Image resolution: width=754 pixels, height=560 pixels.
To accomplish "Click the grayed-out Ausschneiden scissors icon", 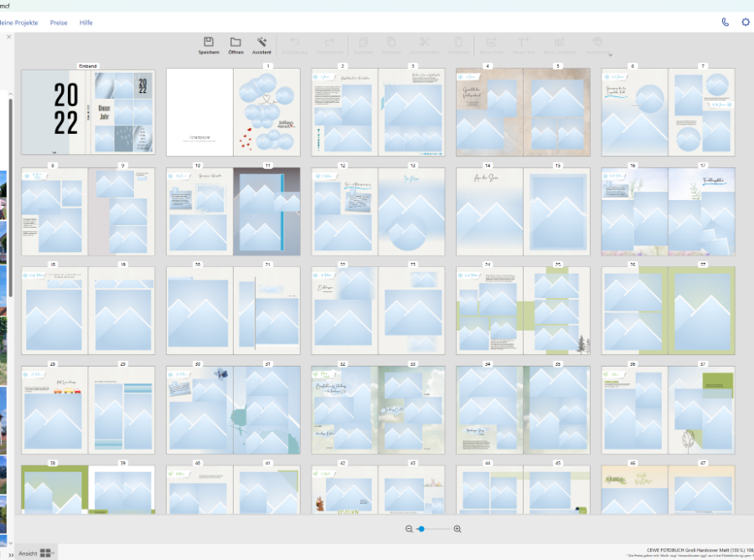I will tap(425, 42).
